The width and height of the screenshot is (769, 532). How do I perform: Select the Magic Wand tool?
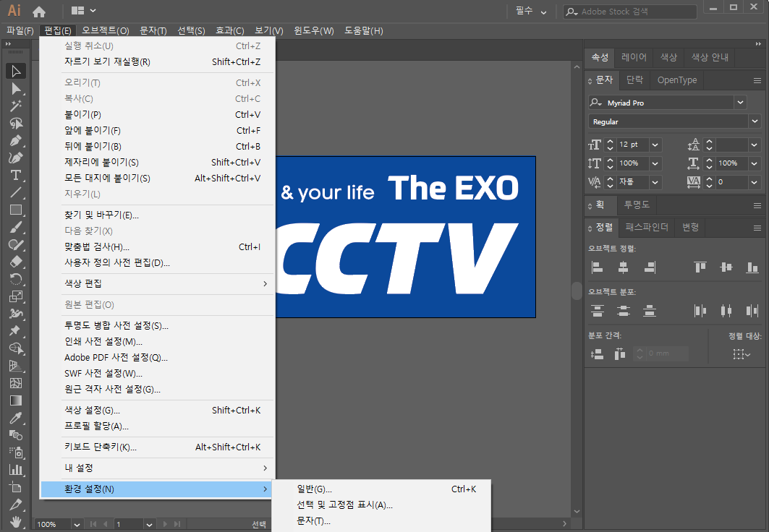click(16, 106)
